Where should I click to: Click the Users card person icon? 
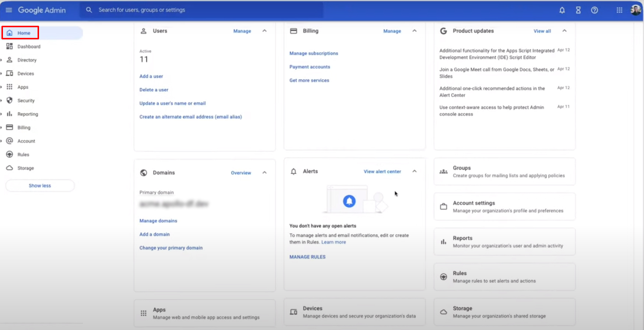click(x=144, y=31)
